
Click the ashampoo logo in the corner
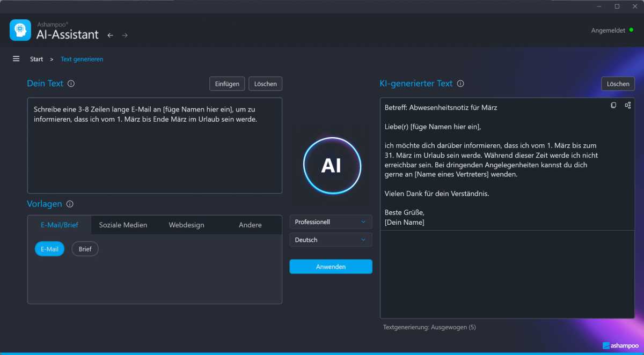[620, 345]
